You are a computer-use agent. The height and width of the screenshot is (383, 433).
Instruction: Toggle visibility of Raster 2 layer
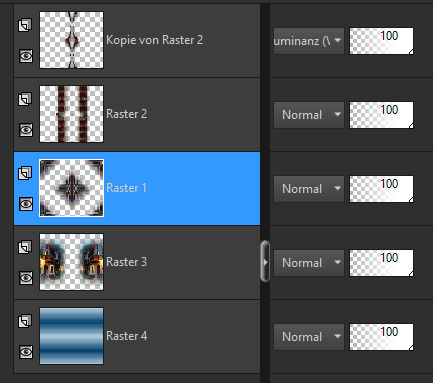(x=26, y=130)
